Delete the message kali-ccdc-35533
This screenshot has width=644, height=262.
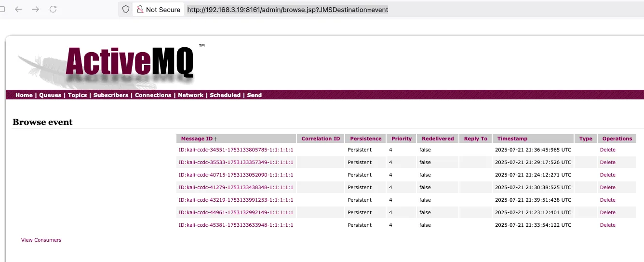(x=607, y=162)
